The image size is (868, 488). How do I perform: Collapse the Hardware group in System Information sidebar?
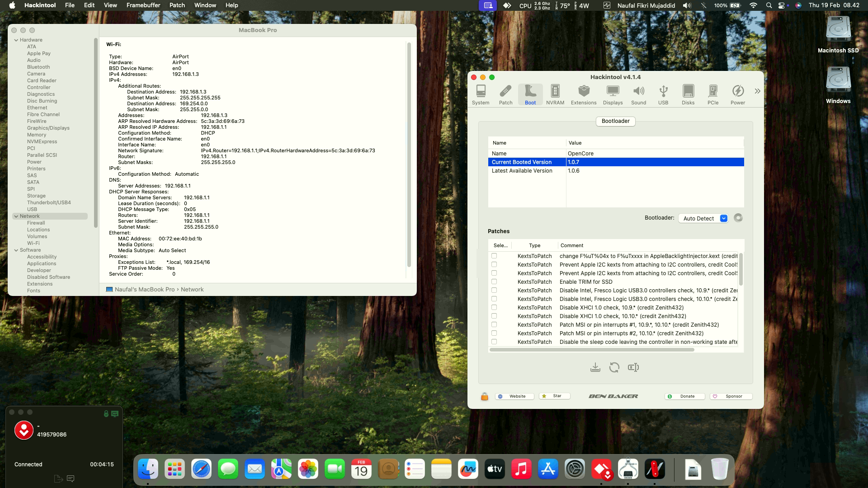pos(16,40)
